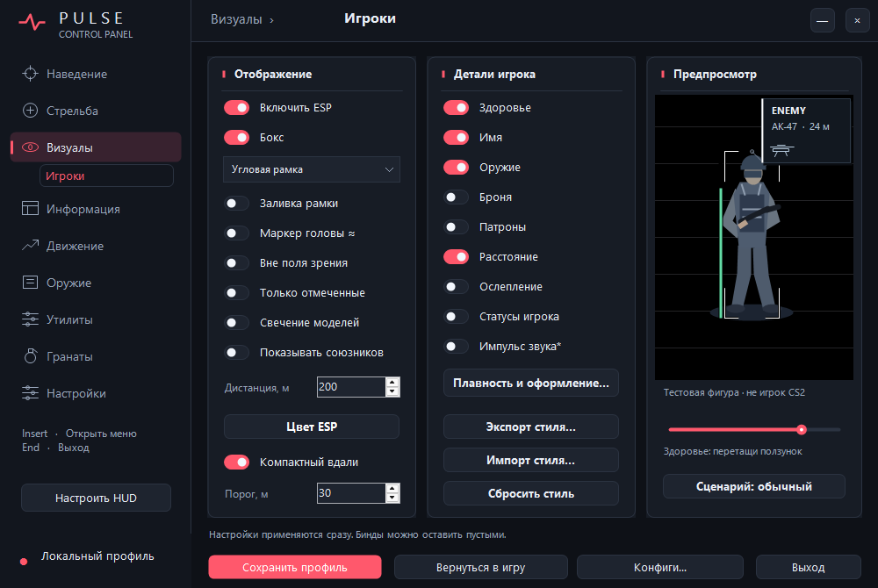Click Сценарий: обычный button

753,486
